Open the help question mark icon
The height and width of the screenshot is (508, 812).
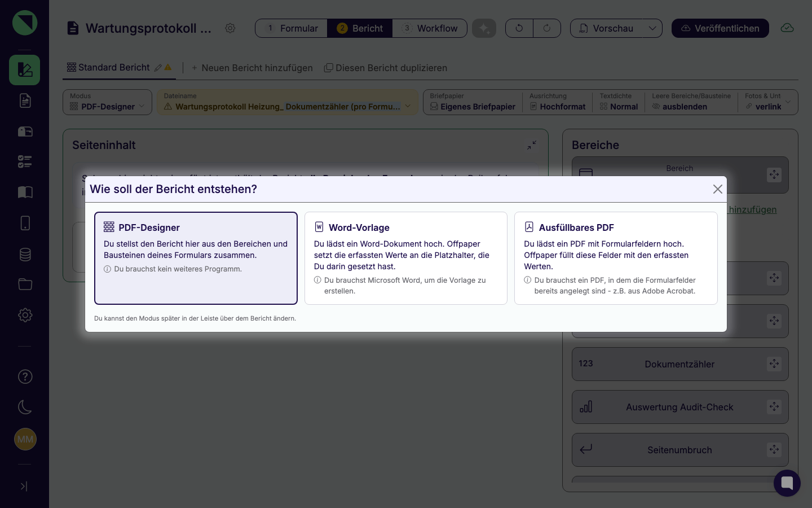(x=25, y=376)
